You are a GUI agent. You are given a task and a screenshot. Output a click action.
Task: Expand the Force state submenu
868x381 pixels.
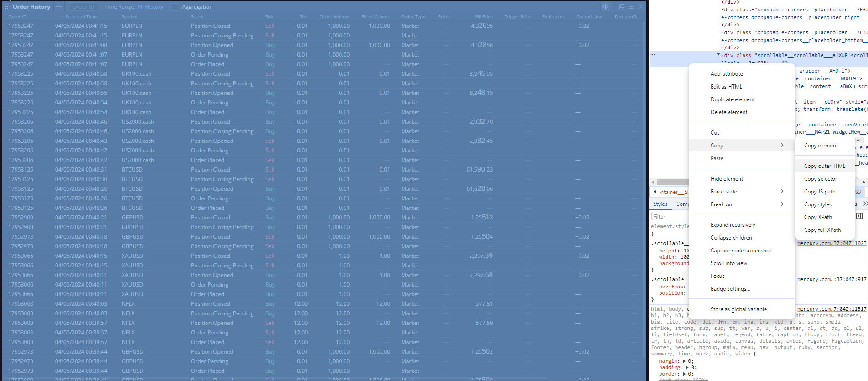point(782,191)
